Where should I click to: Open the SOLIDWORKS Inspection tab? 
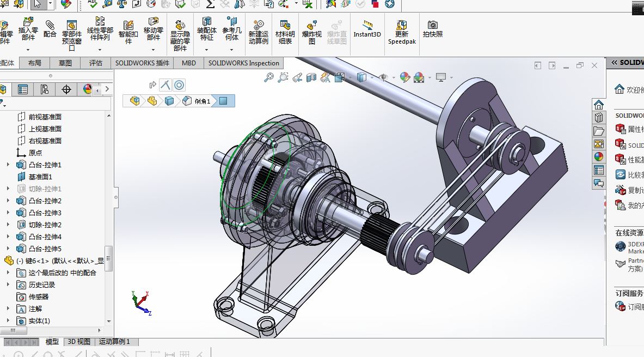[243, 63]
